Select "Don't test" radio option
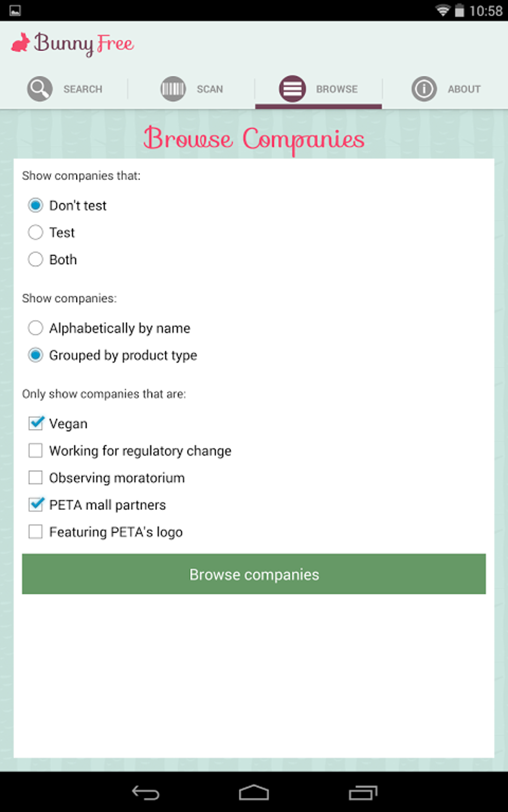Viewport: 508px width, 812px height. coord(36,205)
